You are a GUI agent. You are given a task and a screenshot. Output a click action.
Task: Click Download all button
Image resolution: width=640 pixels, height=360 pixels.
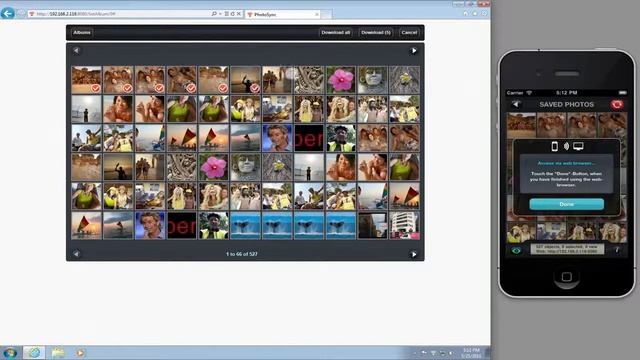click(x=336, y=33)
